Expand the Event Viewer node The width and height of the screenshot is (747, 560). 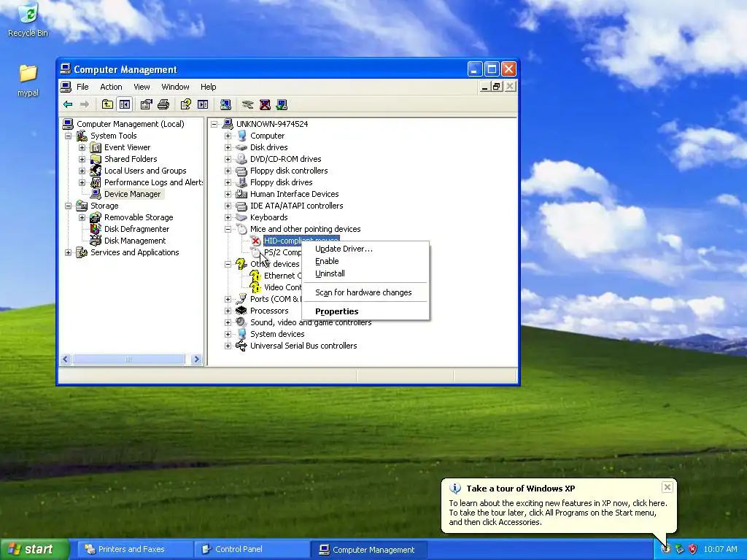82,147
